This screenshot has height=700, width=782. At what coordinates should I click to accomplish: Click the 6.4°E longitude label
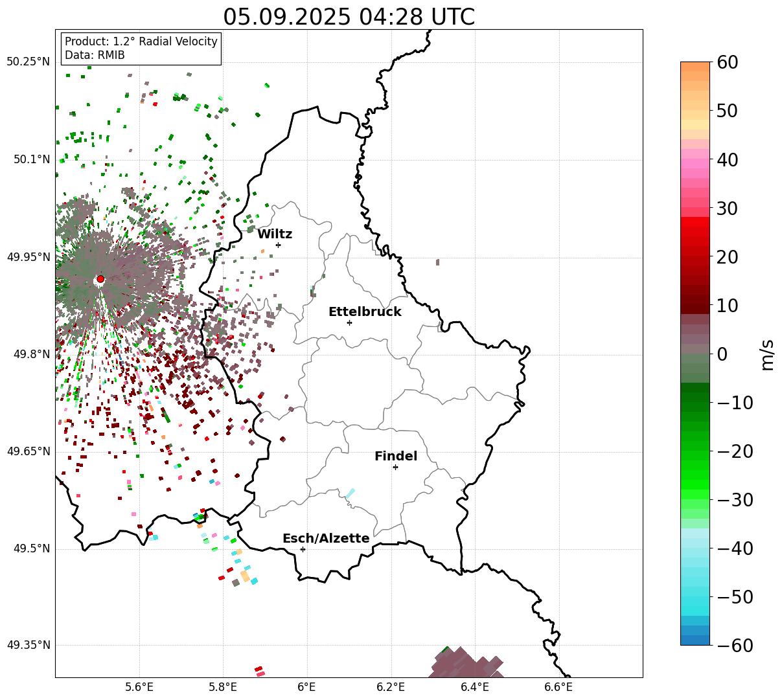click(475, 687)
